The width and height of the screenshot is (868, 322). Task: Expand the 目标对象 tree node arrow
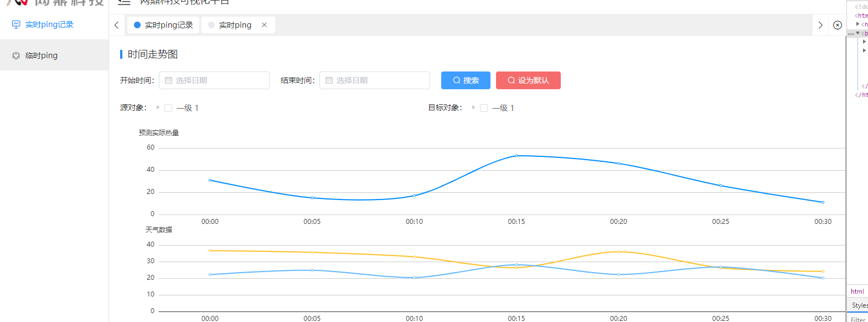[473, 108]
